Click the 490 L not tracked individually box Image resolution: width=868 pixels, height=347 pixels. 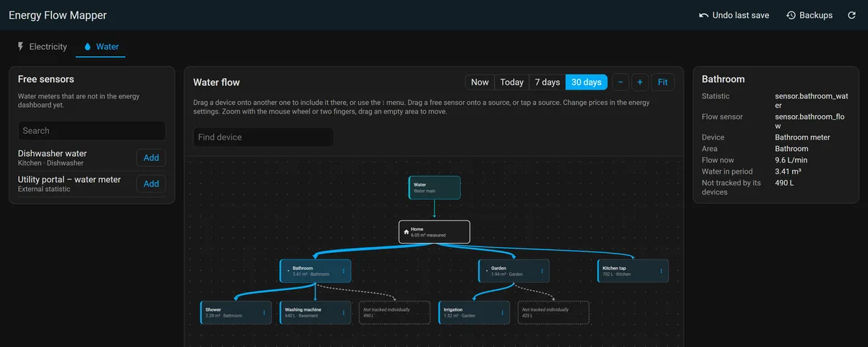coord(394,312)
